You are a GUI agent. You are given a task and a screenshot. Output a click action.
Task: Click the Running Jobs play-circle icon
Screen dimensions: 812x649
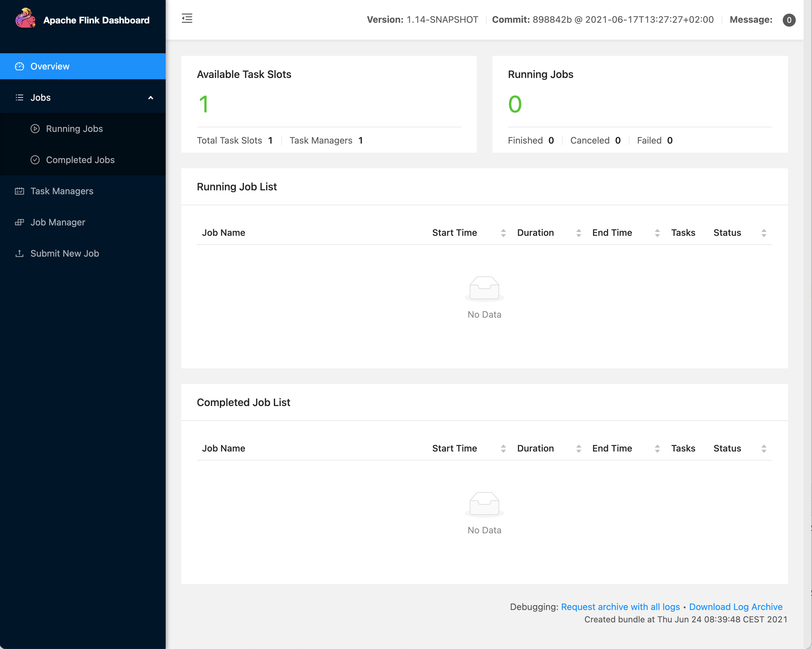click(35, 129)
